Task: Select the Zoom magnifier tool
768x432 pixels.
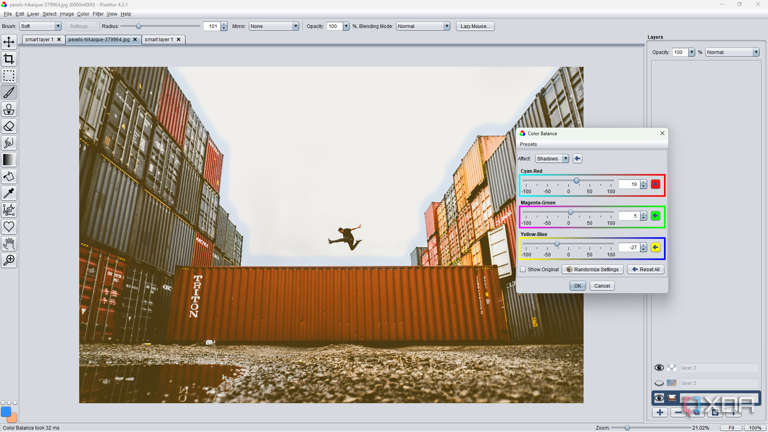Action: [9, 261]
